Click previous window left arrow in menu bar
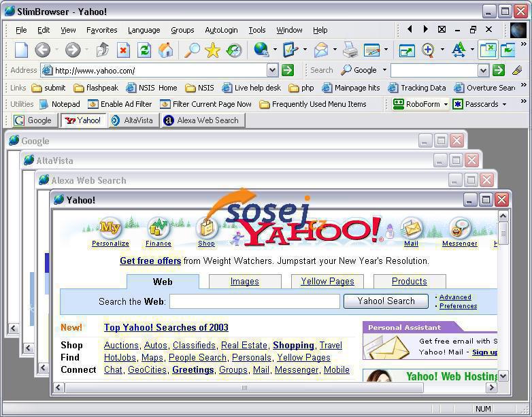532x417 pixels. click(410, 29)
